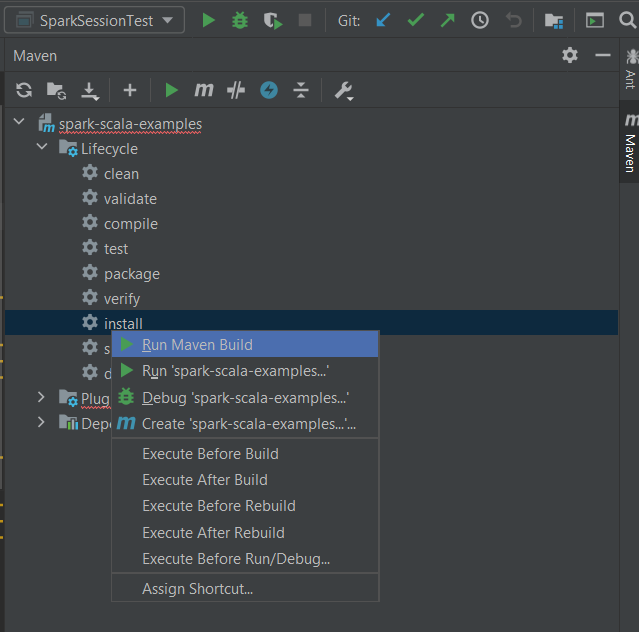This screenshot has width=639, height=633.
Task: Open the Ant side tool window tab
Action: 630,68
